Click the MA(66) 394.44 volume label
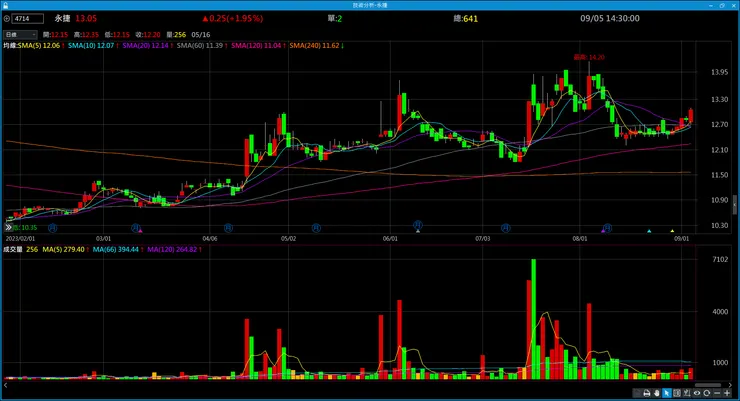Screen dimensions: 740x401 [x=118, y=249]
